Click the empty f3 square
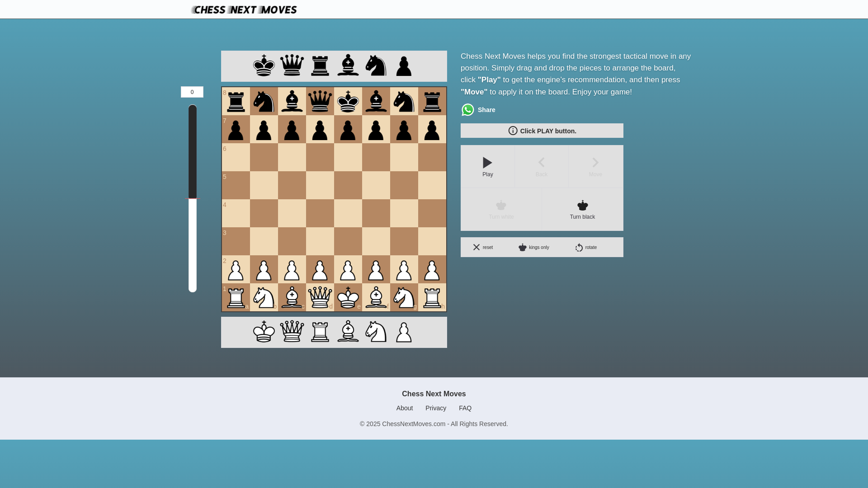This screenshot has width=868, height=488. point(376,241)
